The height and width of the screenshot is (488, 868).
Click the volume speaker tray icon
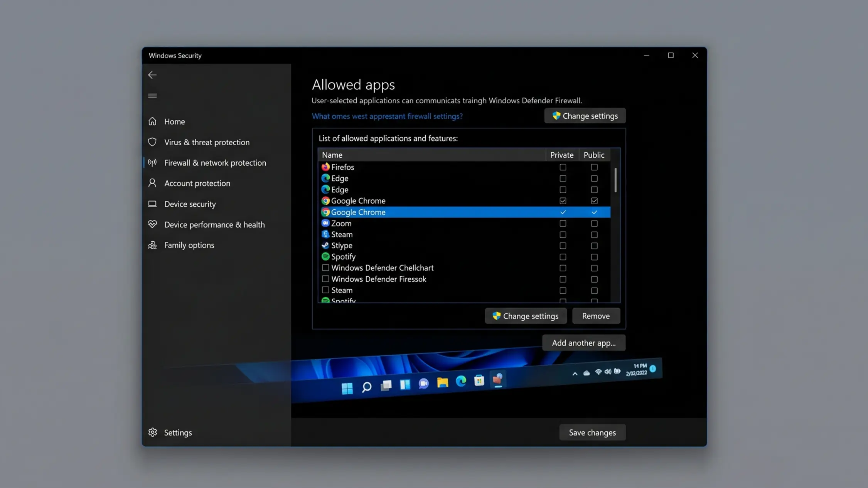[608, 371]
